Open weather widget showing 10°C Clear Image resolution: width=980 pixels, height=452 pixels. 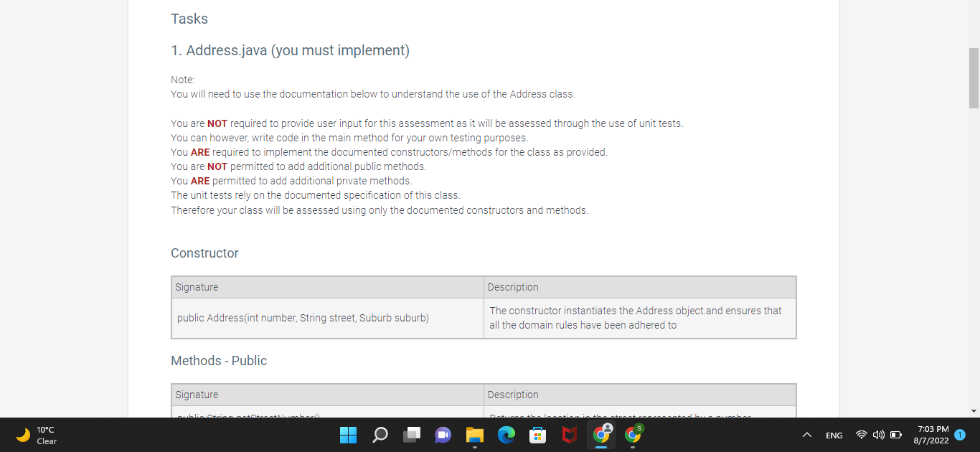pyautogui.click(x=36, y=435)
